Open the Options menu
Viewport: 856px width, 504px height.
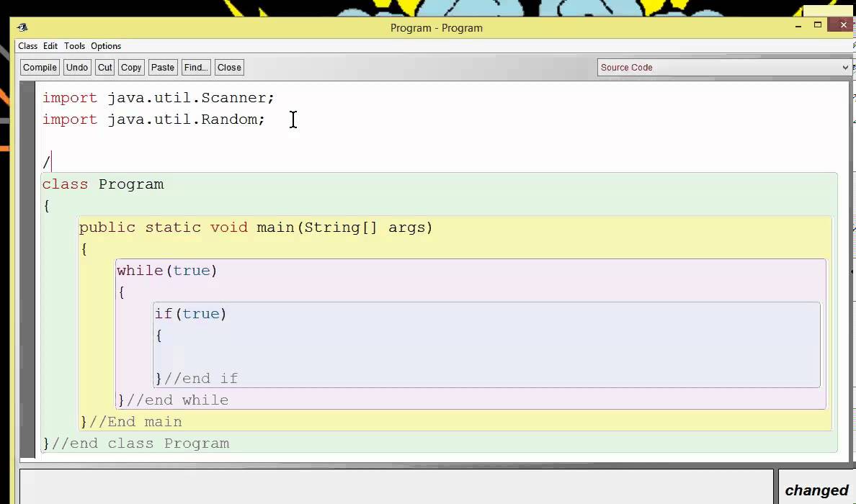pyautogui.click(x=106, y=46)
